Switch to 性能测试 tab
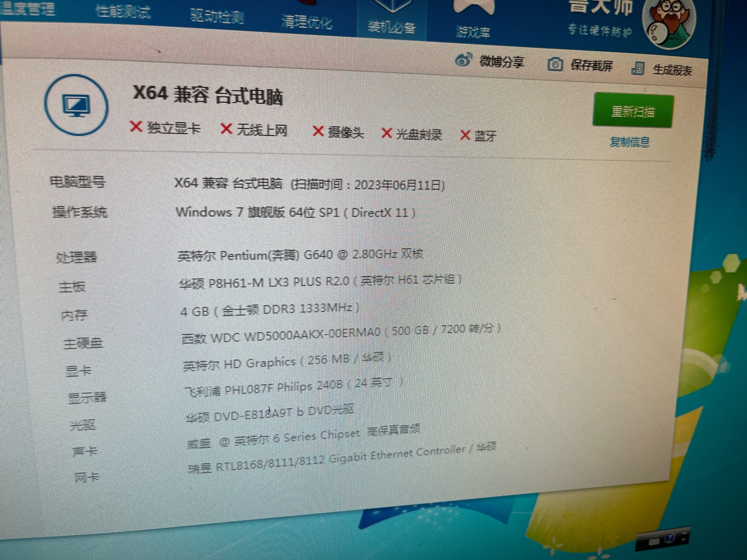This screenshot has height=560, width=747. [123, 11]
